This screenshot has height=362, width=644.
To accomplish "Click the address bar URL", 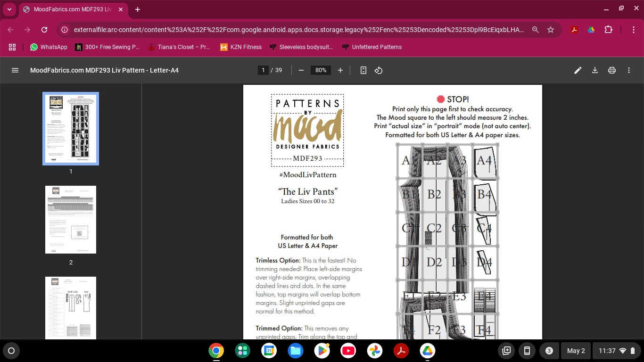I will pos(299,30).
